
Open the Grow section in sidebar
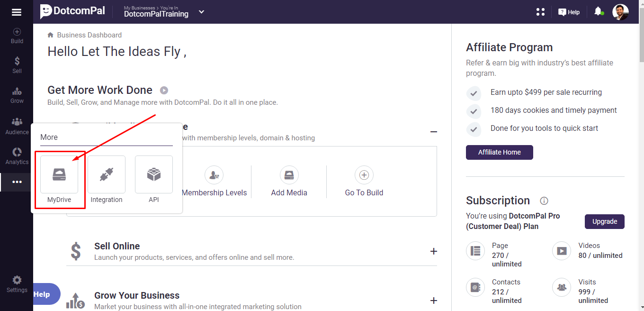coord(17,95)
